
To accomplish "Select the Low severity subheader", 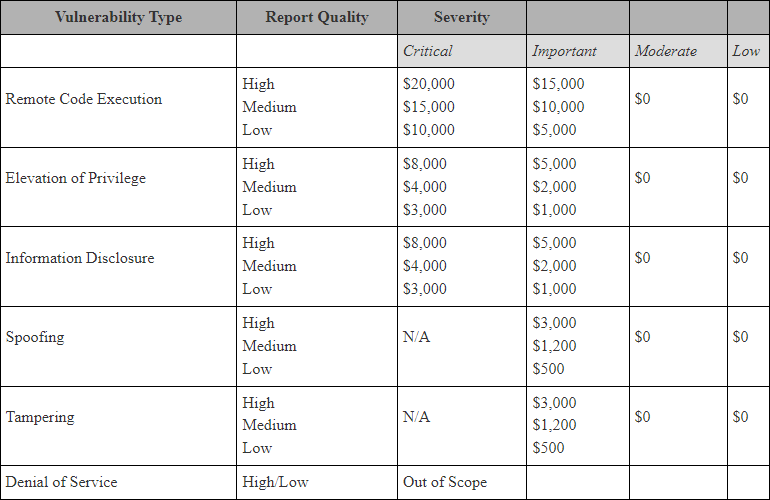I will pyautogui.click(x=746, y=51).
